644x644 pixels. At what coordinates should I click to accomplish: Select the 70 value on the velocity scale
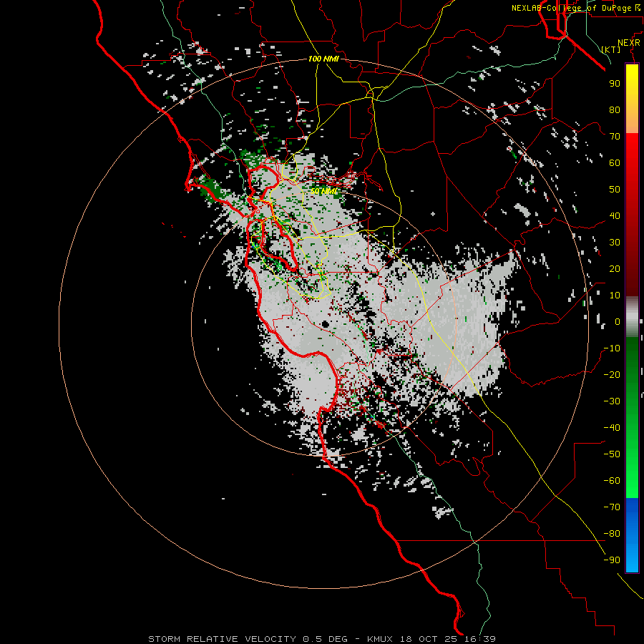click(x=615, y=137)
